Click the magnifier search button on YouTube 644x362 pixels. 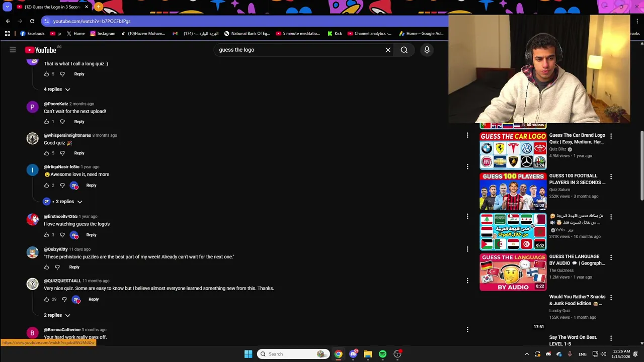[404, 50]
